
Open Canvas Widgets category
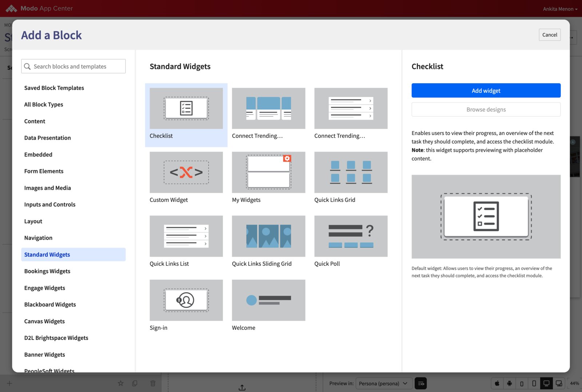[73, 321]
